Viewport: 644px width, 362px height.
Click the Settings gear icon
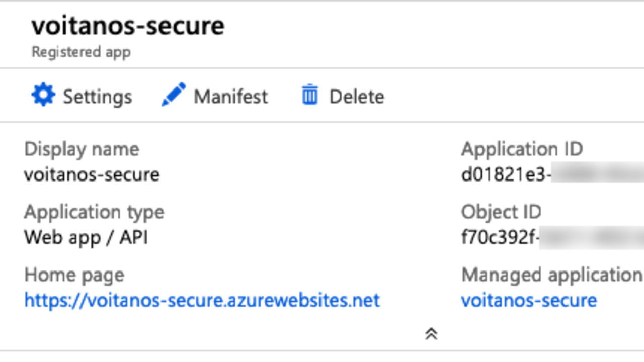click(43, 95)
